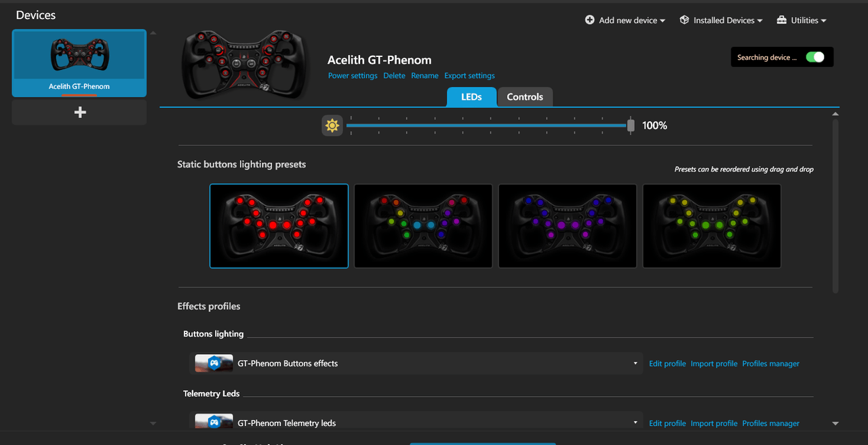The image size is (868, 445).
Task: Click Import profile for Buttons lighting
Action: pyautogui.click(x=714, y=364)
